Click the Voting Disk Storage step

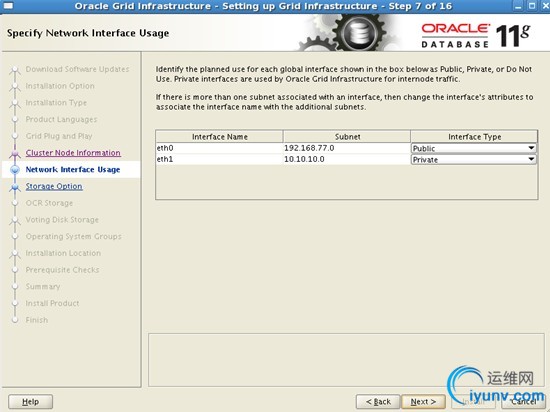(62, 220)
